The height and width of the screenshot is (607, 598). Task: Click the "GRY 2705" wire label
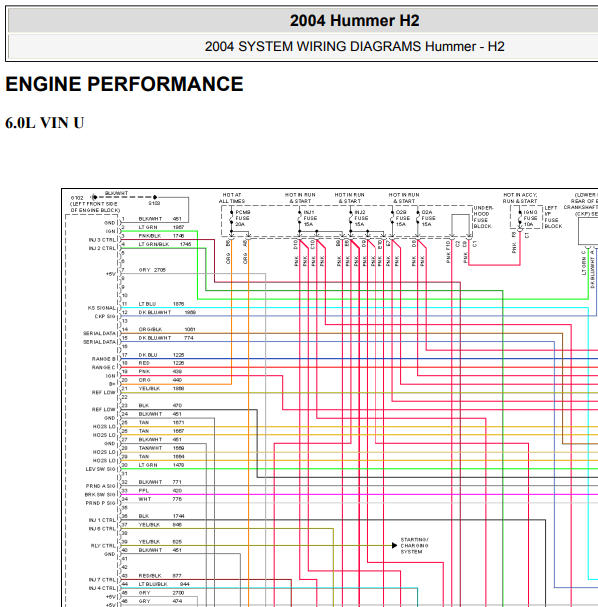(152, 270)
